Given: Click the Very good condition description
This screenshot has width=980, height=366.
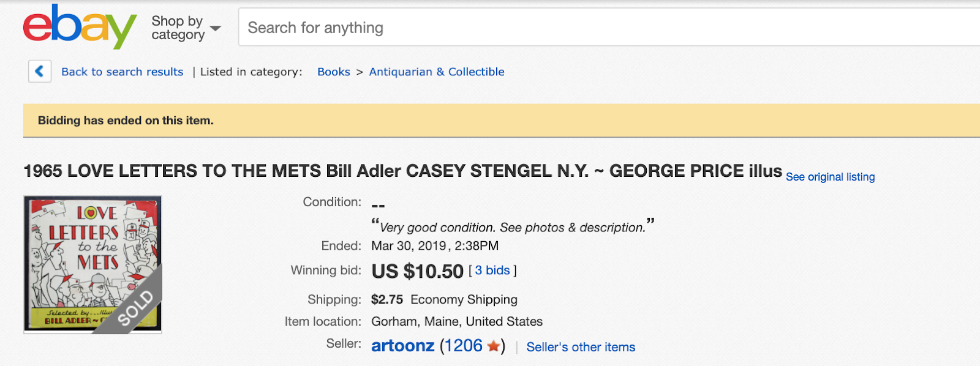Looking at the screenshot, I should coord(513,227).
